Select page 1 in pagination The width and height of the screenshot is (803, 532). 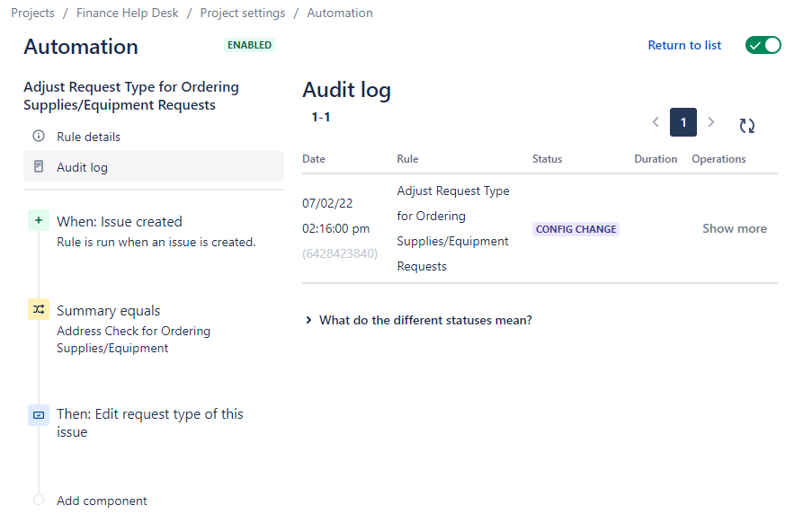683,122
